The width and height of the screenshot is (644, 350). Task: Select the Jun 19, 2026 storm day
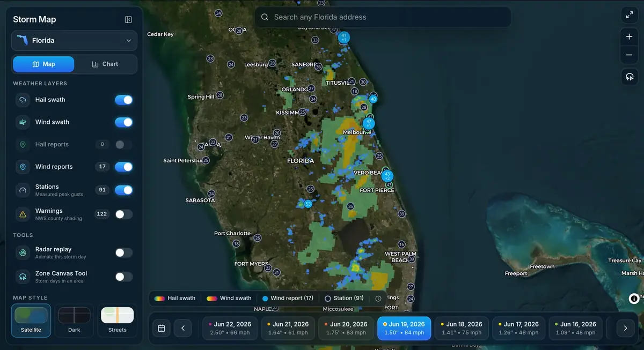(404, 328)
